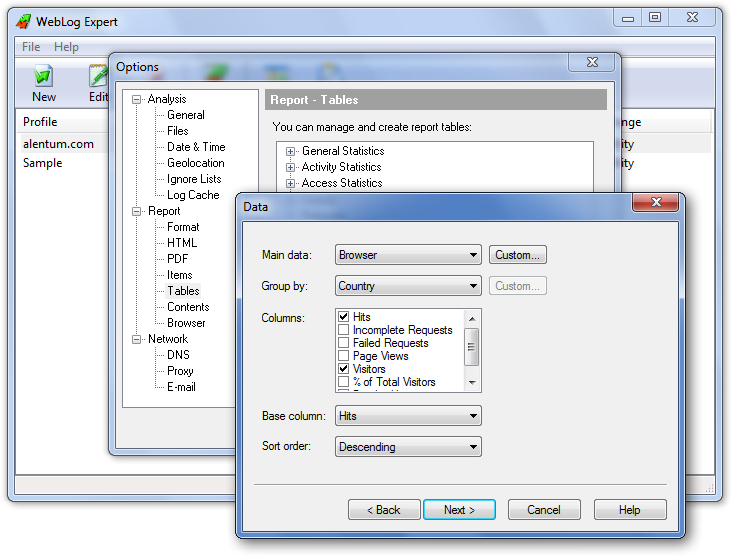
Task: Click the Back button
Action: [x=384, y=510]
